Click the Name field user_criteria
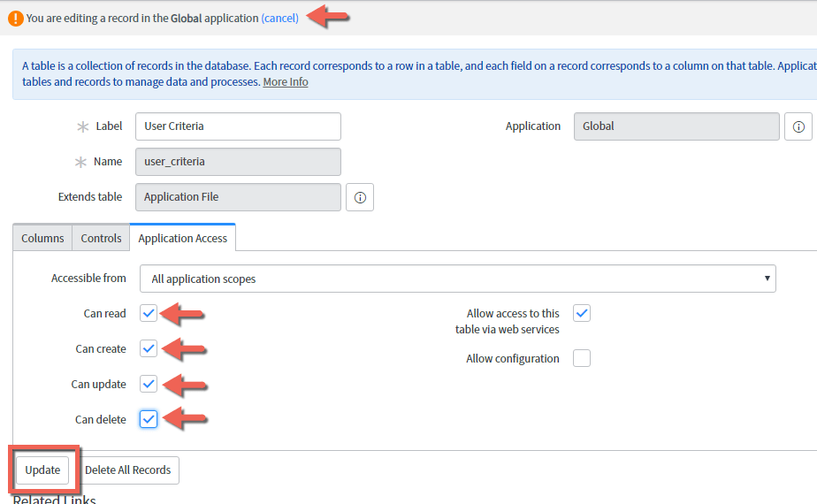The width and height of the screenshot is (817, 504). pos(238,162)
